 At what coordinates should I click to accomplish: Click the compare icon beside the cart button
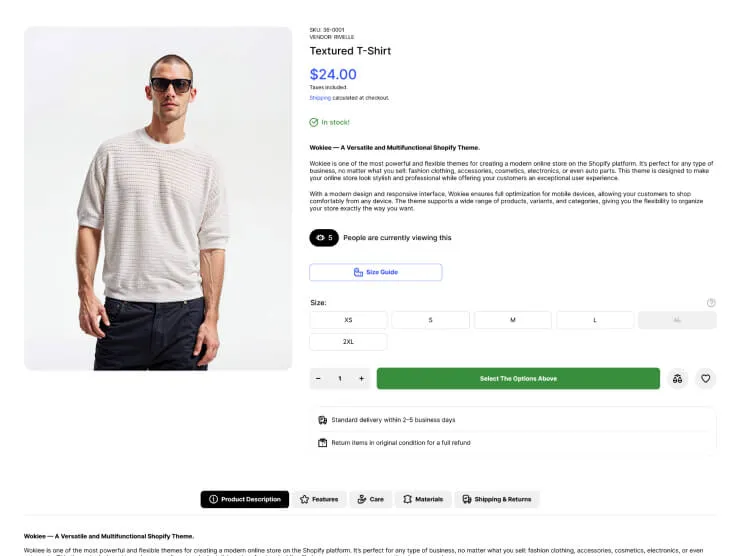click(678, 379)
